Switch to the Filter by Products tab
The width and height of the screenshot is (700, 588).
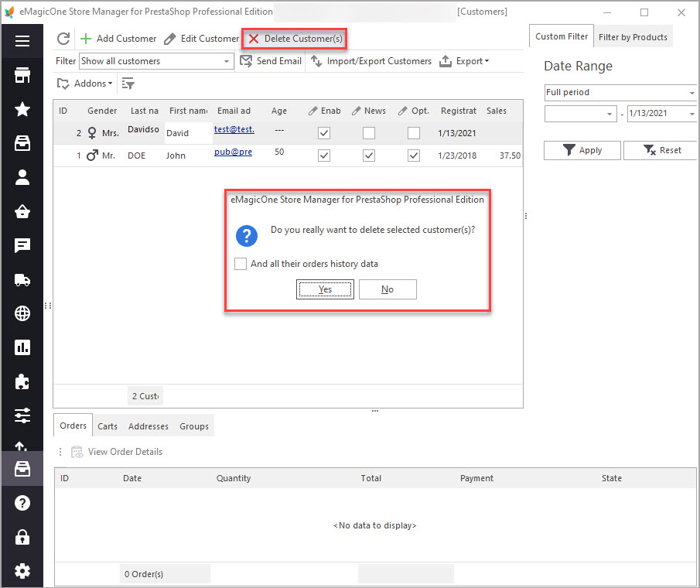[633, 37]
